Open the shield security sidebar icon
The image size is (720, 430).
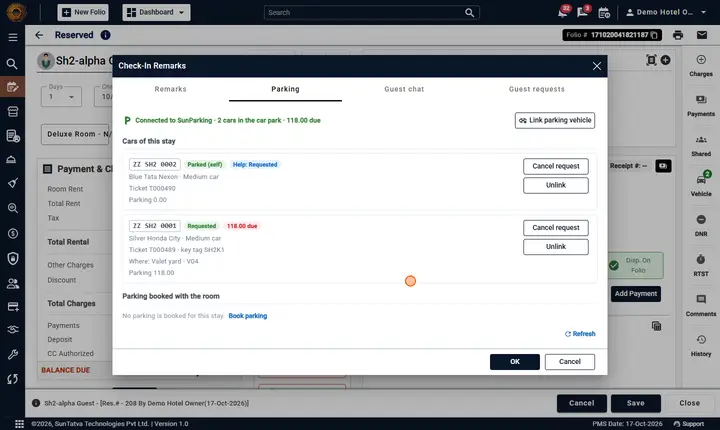[x=13, y=258]
